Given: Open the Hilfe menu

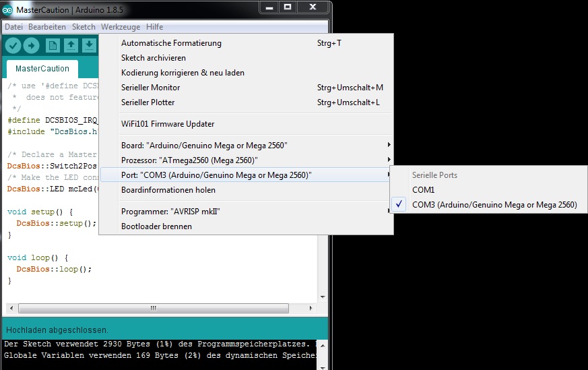Looking at the screenshot, I should point(154,27).
